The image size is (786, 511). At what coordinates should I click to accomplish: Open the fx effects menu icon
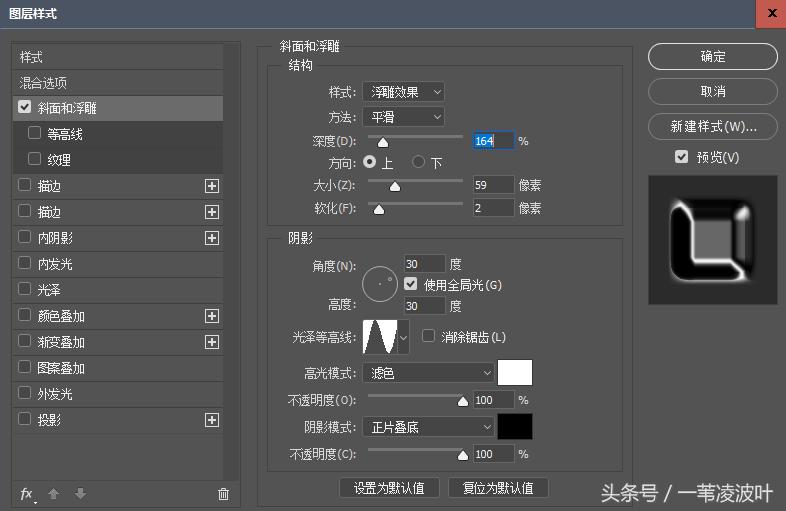(x=28, y=494)
